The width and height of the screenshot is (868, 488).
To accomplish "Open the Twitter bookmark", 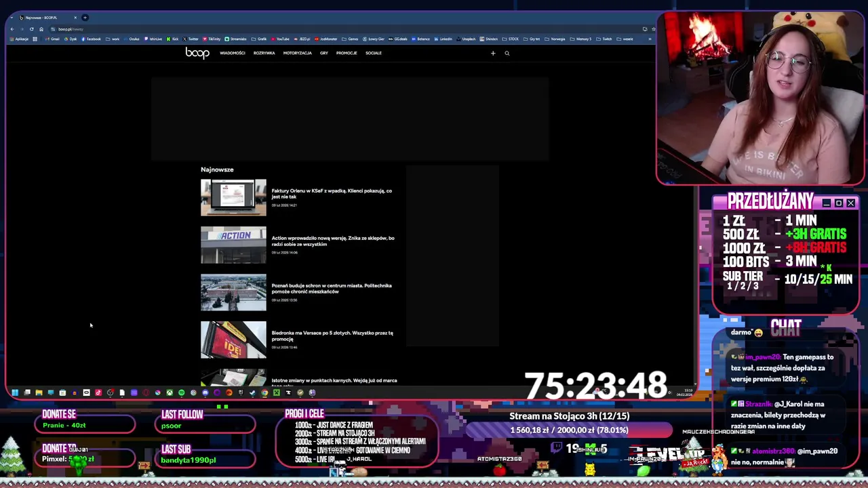I will point(191,39).
